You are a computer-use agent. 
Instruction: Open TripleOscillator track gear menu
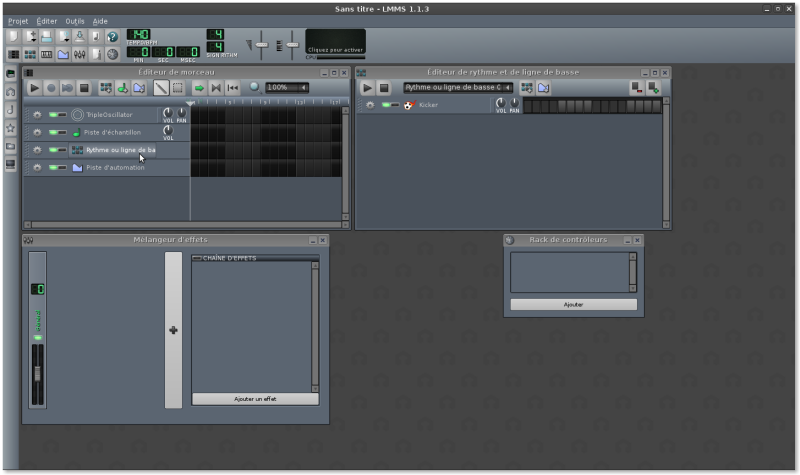[37, 115]
